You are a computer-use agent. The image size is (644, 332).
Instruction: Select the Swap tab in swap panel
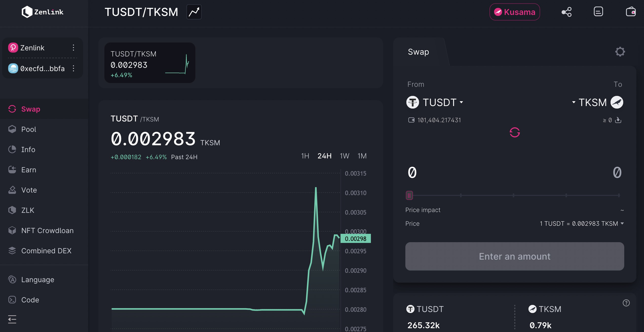click(x=419, y=52)
